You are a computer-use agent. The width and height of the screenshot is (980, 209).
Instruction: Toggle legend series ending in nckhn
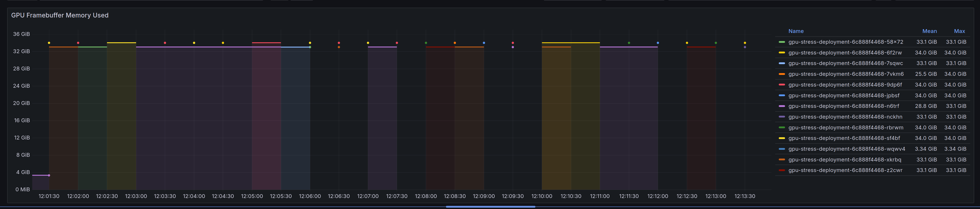845,117
